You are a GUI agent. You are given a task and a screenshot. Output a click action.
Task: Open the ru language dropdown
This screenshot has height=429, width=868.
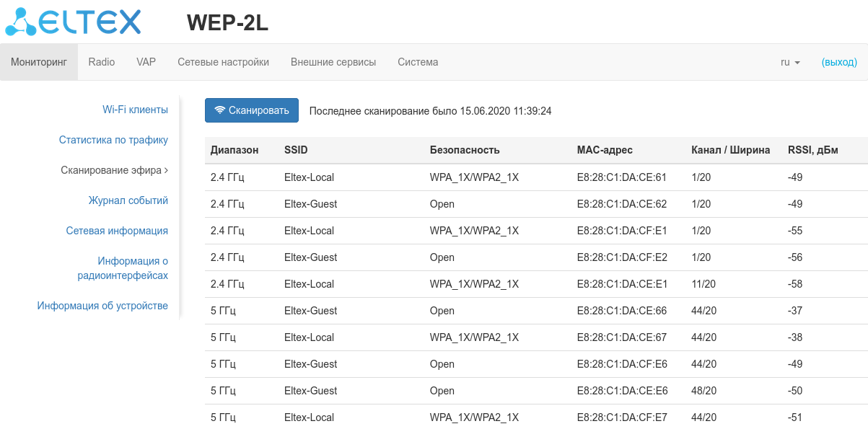(x=790, y=62)
